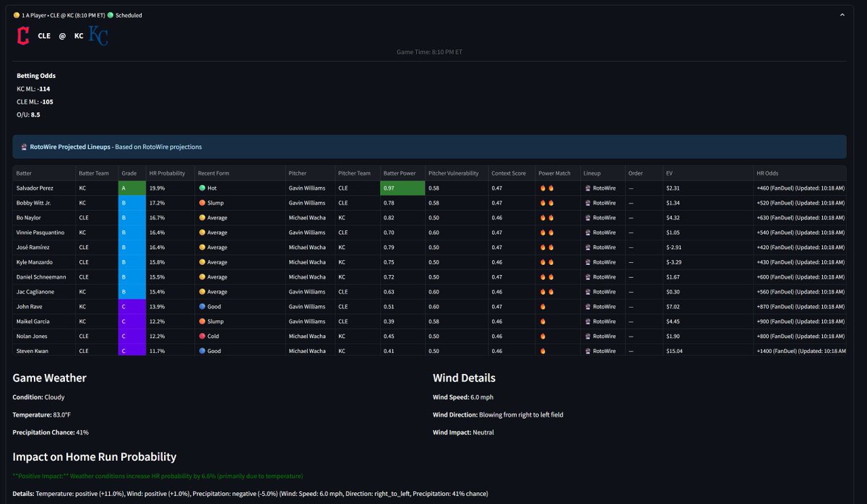This screenshot has height=504, width=867.
Task: Click the RotoWire lineup icon for Daniel Schneemann
Action: 587,277
